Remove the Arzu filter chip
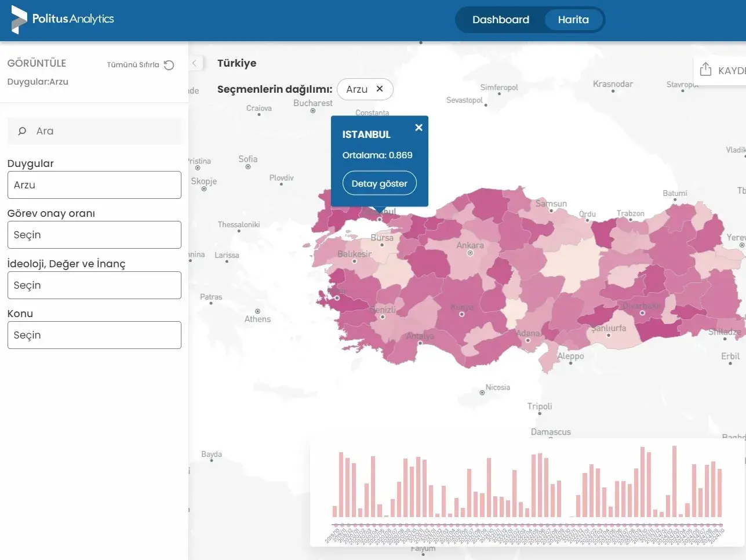The height and width of the screenshot is (560, 746). pyautogui.click(x=380, y=89)
